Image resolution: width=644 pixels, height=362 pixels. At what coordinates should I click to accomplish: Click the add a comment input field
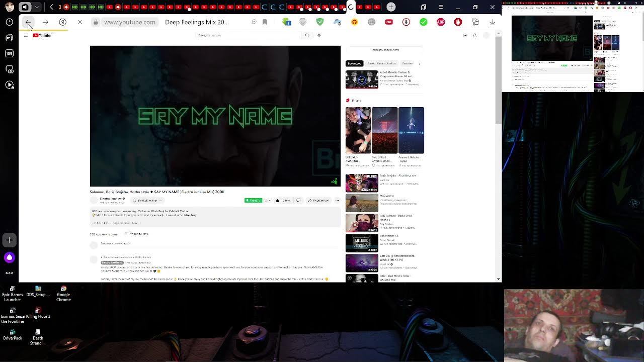pyautogui.click(x=220, y=243)
